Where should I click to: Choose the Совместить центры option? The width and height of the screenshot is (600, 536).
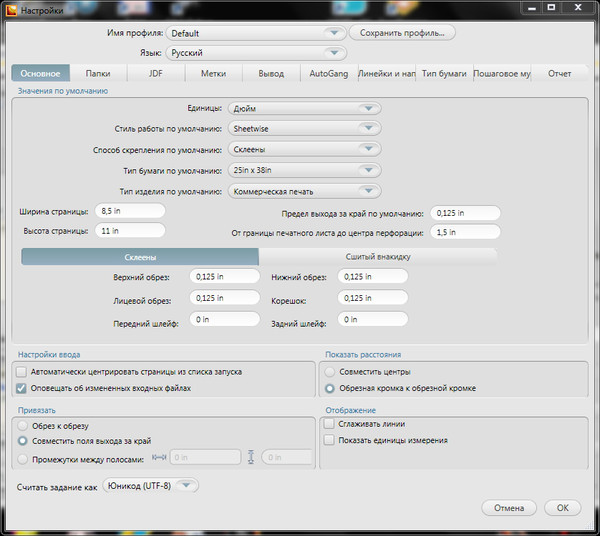[330, 371]
